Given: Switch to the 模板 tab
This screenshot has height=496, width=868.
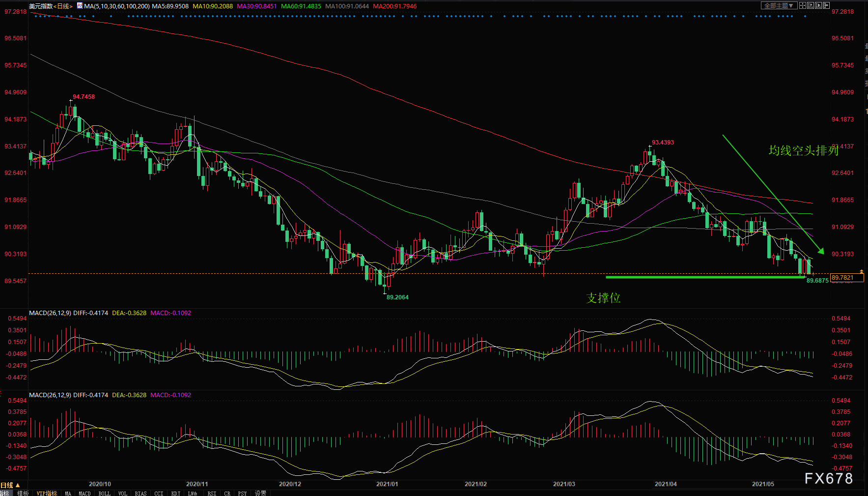Looking at the screenshot, I should pos(23,493).
